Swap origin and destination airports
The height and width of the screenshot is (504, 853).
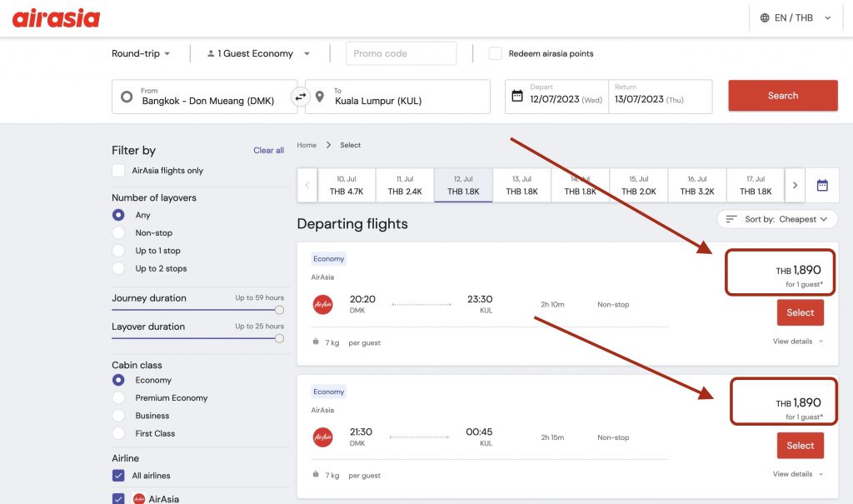tap(301, 97)
